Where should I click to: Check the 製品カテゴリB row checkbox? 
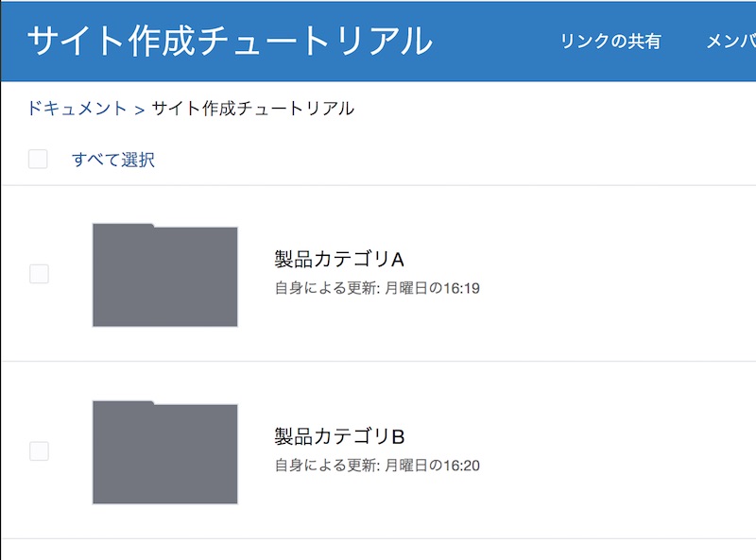(x=39, y=451)
